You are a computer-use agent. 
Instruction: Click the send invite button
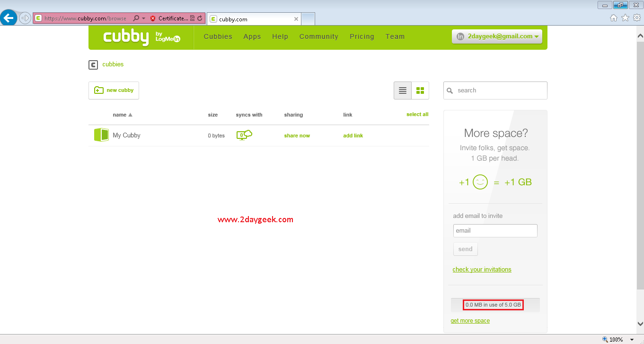466,249
